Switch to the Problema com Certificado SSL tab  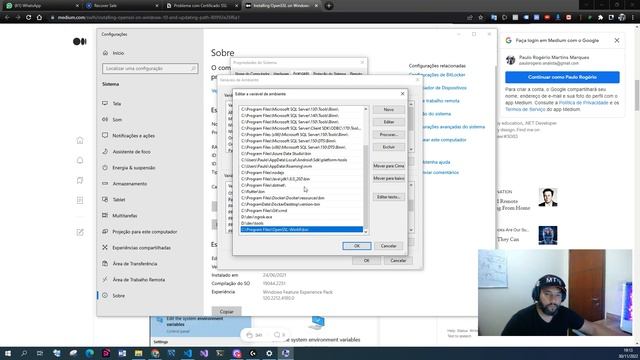point(201,6)
